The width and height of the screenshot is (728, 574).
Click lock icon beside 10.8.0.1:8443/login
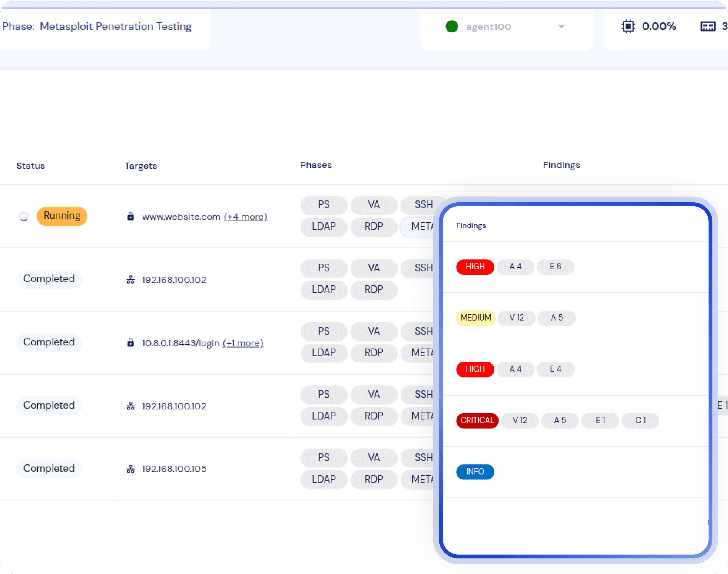click(x=131, y=343)
